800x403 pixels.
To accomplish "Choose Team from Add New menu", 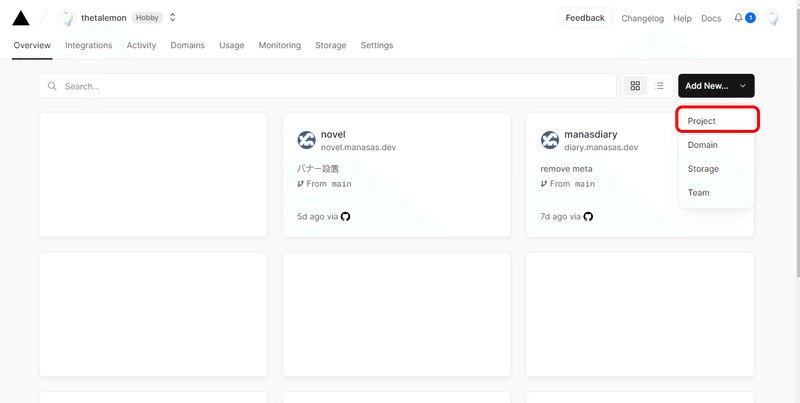I will tap(717, 192).
